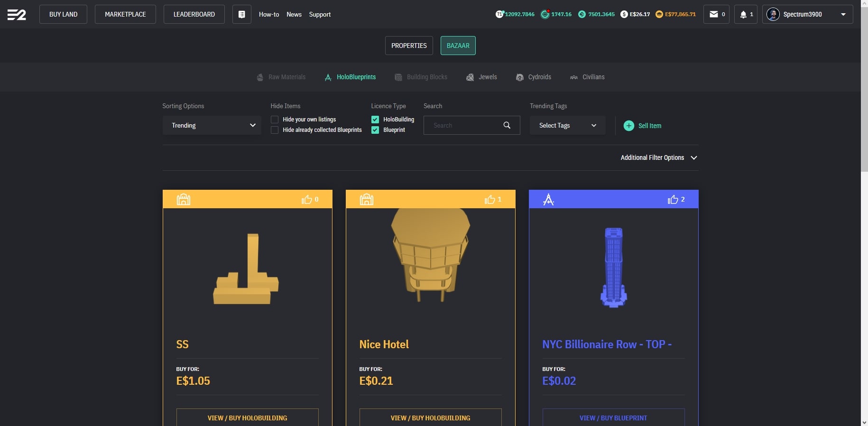Click the search magnifying glass icon
This screenshot has height=426, width=868.
pos(507,125)
